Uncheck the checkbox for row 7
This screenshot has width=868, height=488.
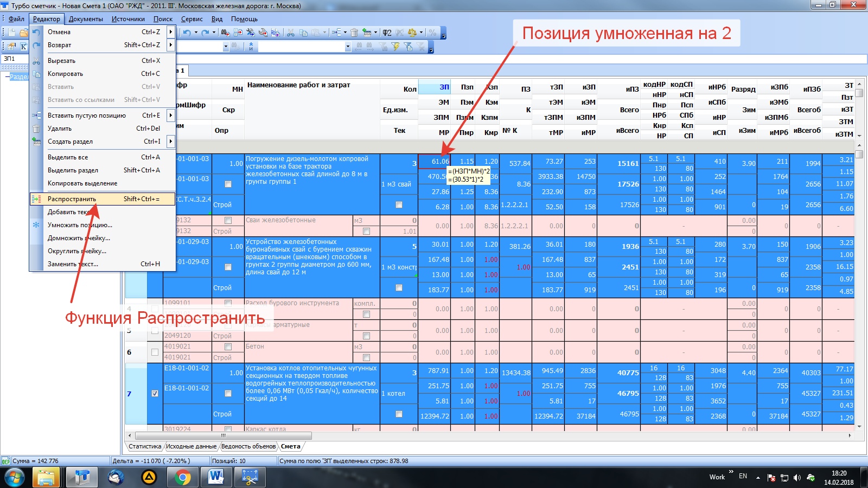(x=155, y=394)
